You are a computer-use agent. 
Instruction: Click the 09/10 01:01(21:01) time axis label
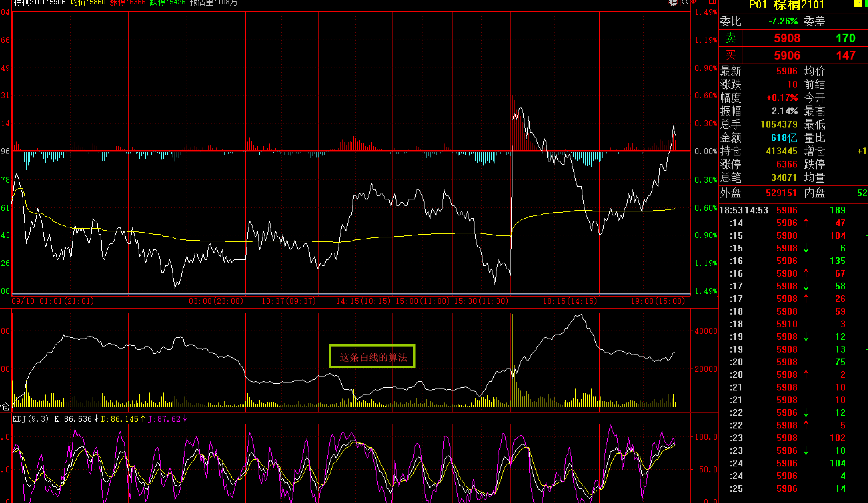pos(53,301)
